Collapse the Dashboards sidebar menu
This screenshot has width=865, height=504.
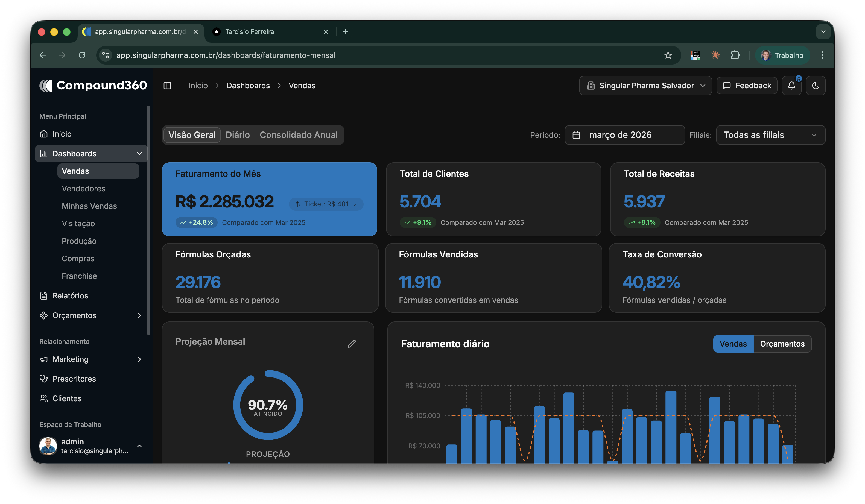(139, 153)
